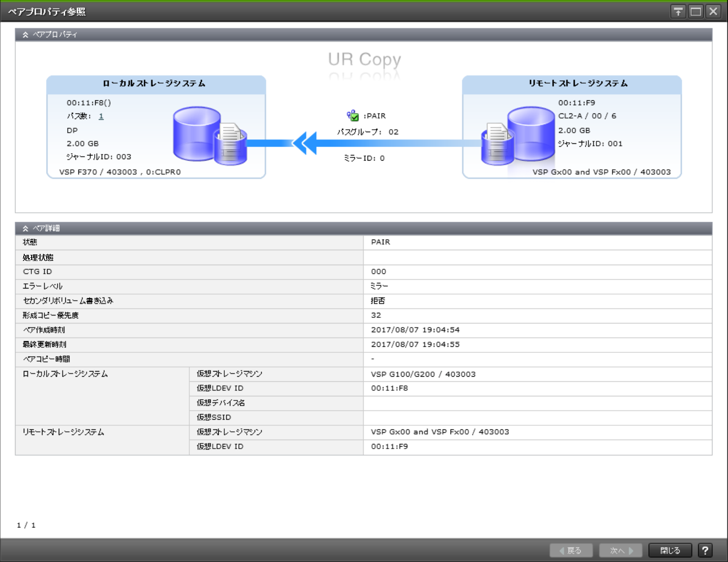This screenshot has width=728, height=562.
Task: Click the PAIR status icon
Action: coord(353,116)
